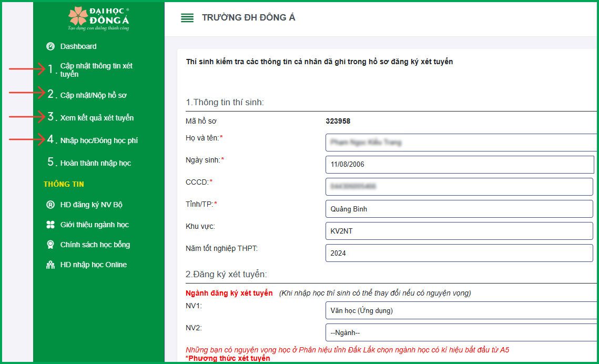
Task: Click the 1.Thông tin thí sinh heading
Action: click(x=225, y=103)
